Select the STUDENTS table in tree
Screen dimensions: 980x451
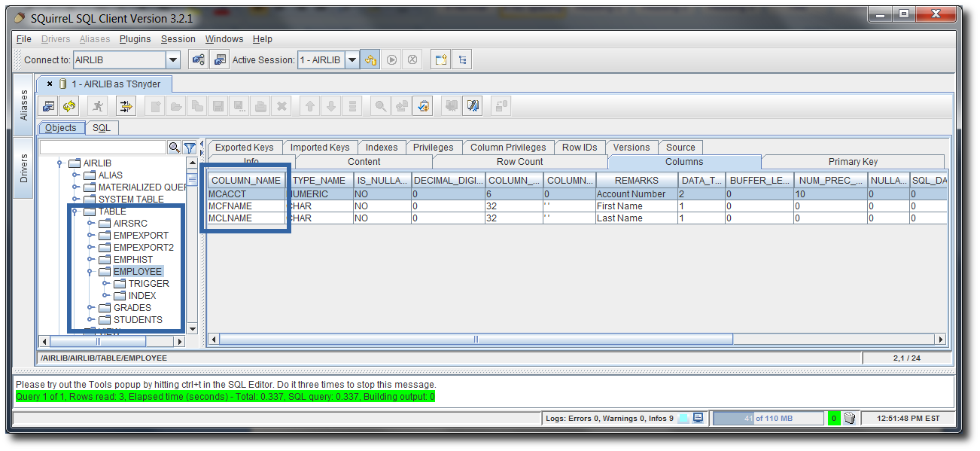tap(138, 320)
